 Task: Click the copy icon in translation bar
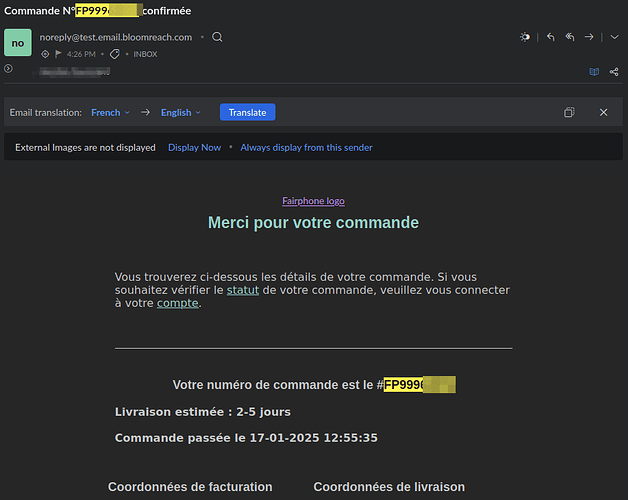[x=569, y=112]
